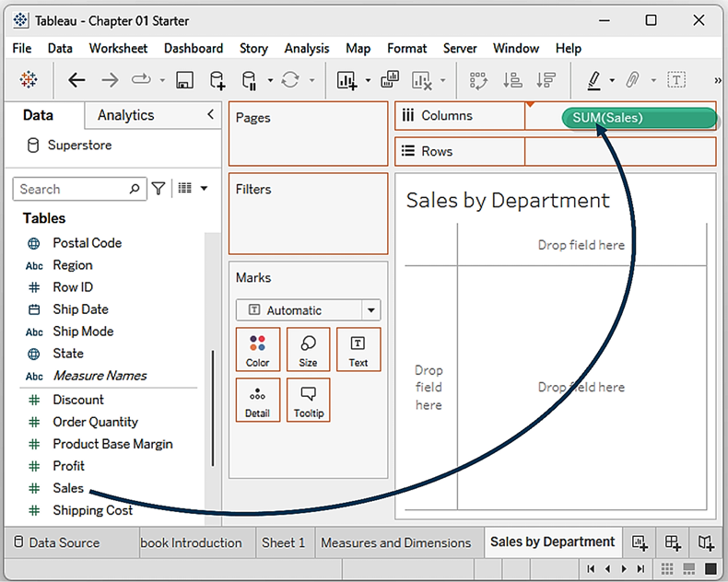
Task: Click the Search fields input box
Action: point(80,189)
